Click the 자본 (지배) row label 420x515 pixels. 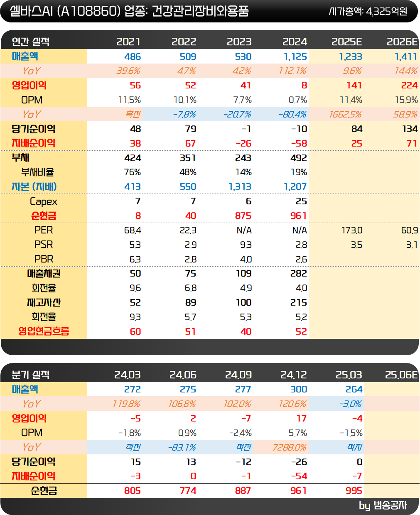pyautogui.click(x=34, y=186)
